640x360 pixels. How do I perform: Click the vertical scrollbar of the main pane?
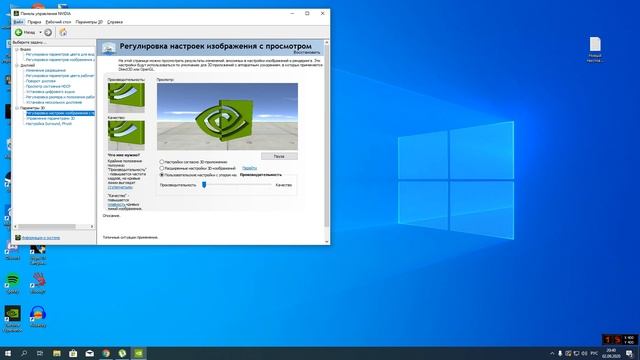coord(327,135)
